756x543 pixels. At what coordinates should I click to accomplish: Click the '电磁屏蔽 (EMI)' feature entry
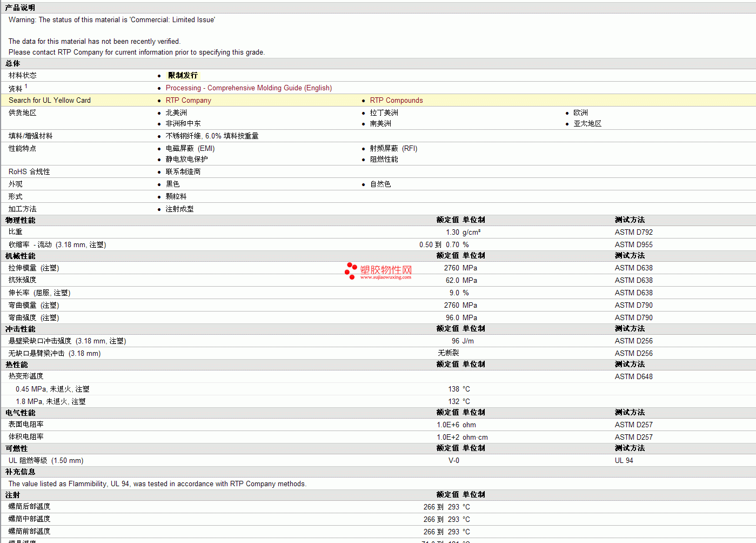(x=190, y=149)
